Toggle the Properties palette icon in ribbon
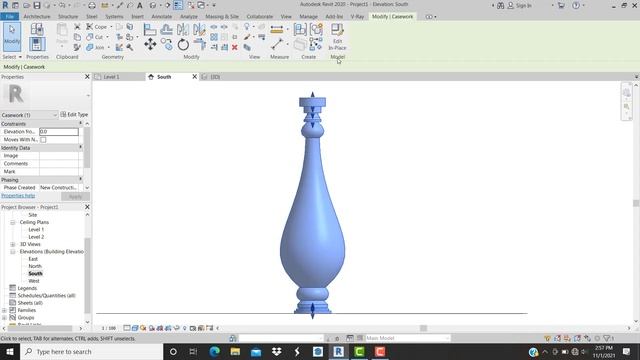 [37, 44]
